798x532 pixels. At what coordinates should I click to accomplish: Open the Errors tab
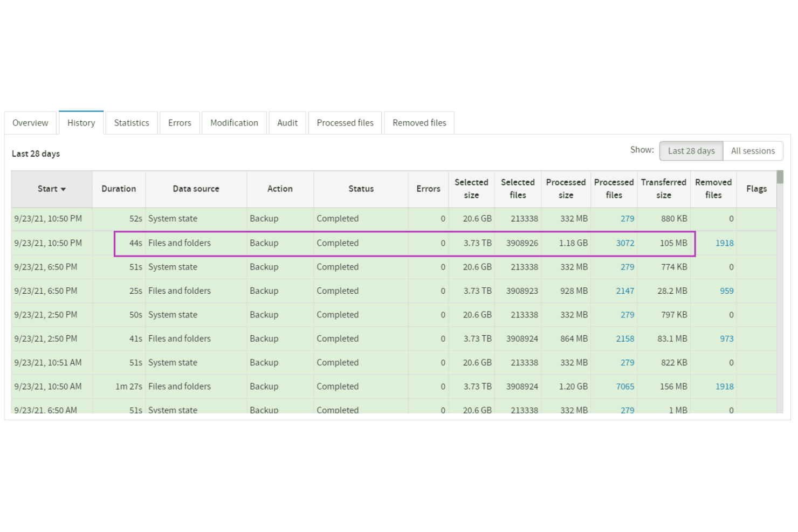[180, 123]
